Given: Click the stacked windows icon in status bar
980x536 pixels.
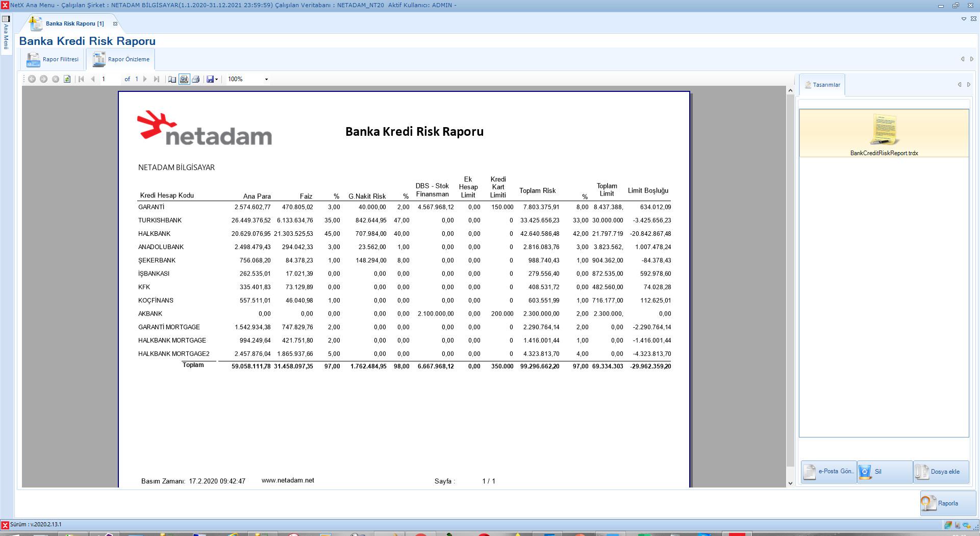Looking at the screenshot, I should coord(948,525).
